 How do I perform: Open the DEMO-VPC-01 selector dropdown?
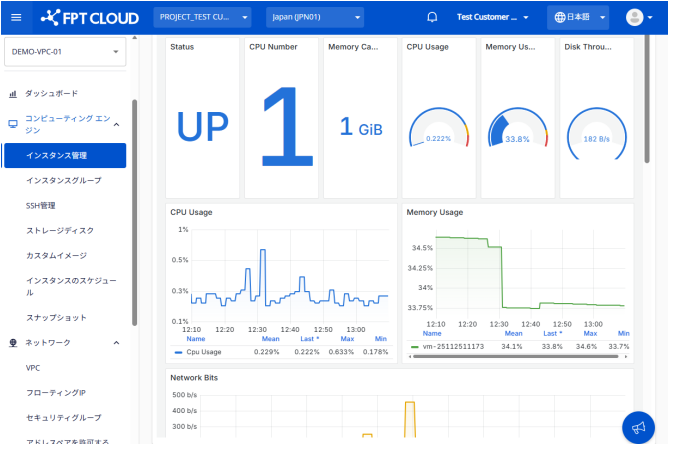(65, 51)
